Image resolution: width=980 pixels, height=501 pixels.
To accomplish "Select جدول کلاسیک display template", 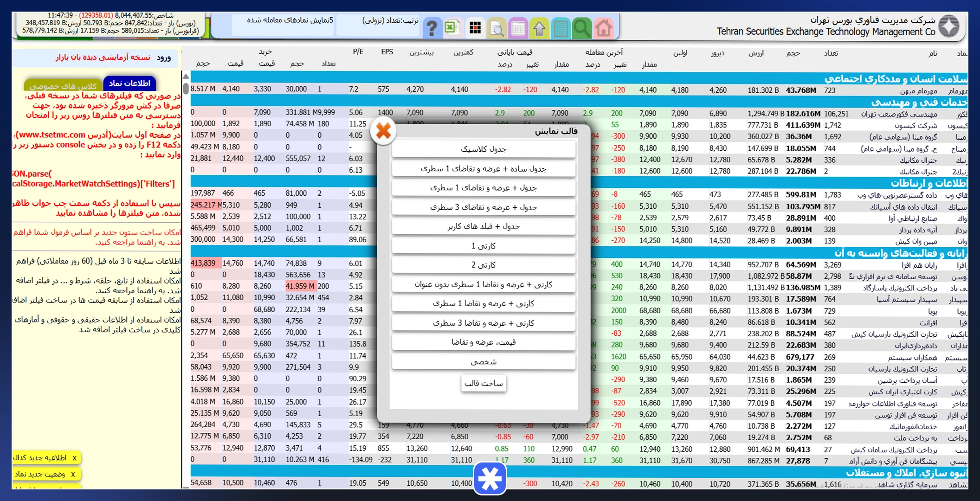I will 484,149.
